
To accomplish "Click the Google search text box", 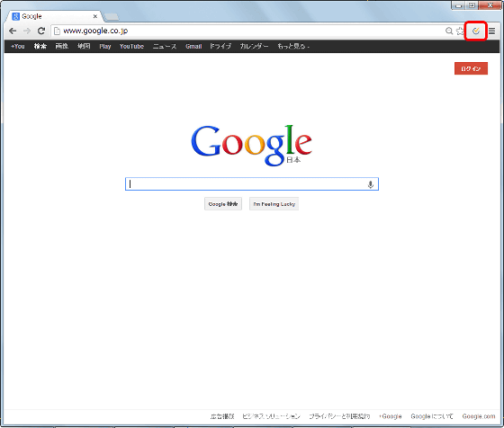I will click(252, 184).
